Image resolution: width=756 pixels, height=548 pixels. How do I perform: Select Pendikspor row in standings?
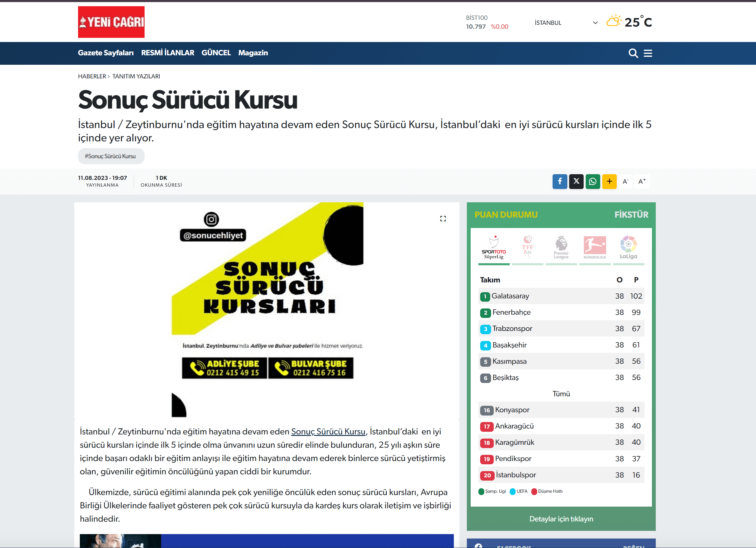coord(561,459)
